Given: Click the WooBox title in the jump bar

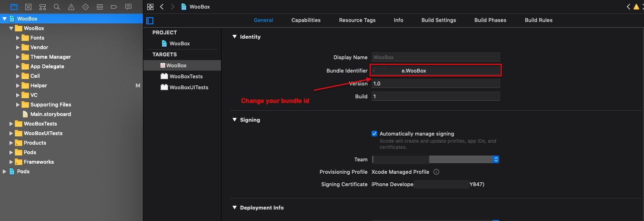Looking at the screenshot, I should (x=199, y=7).
